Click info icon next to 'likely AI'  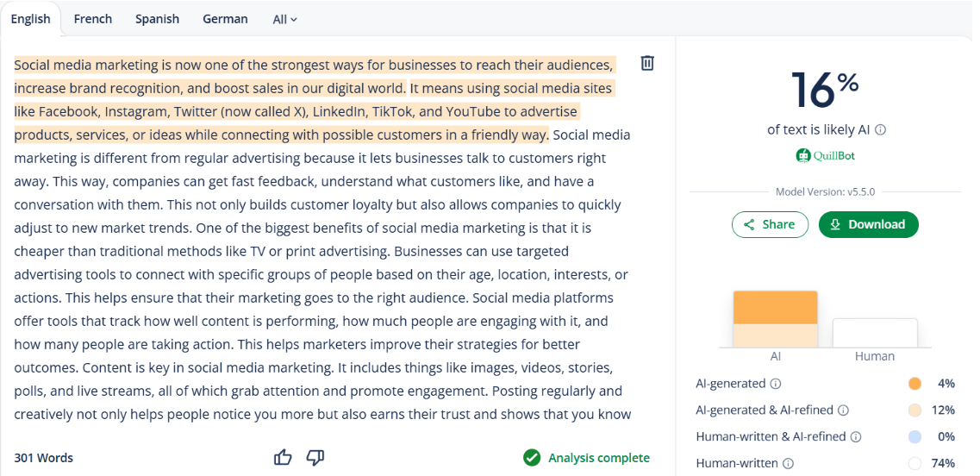880,130
